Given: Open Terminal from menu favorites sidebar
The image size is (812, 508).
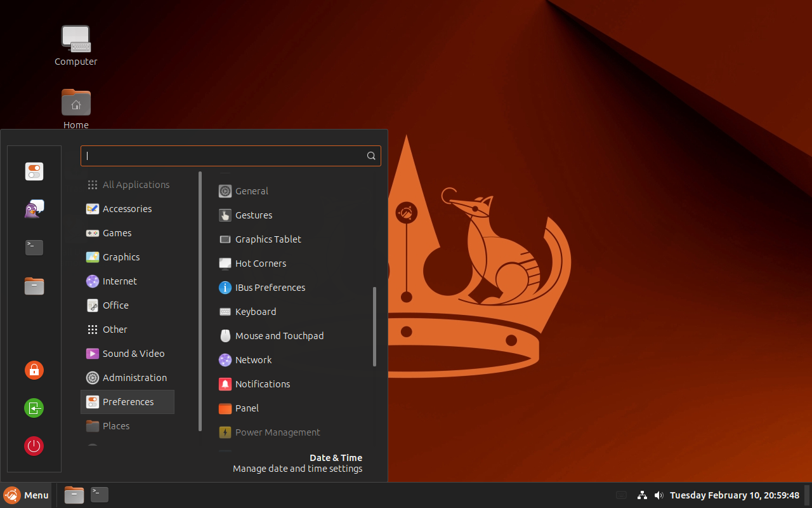Looking at the screenshot, I should 34,248.
